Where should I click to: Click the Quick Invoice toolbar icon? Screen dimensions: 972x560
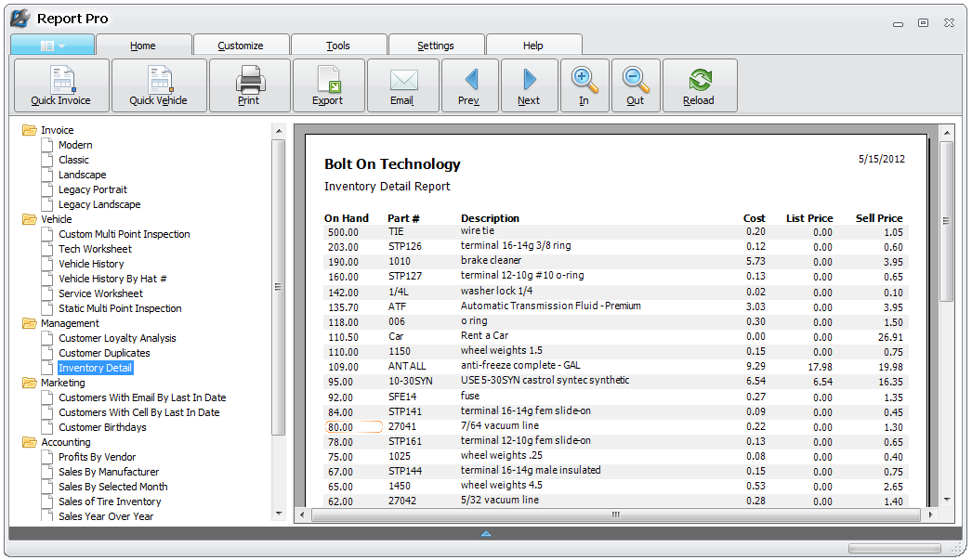(x=61, y=85)
